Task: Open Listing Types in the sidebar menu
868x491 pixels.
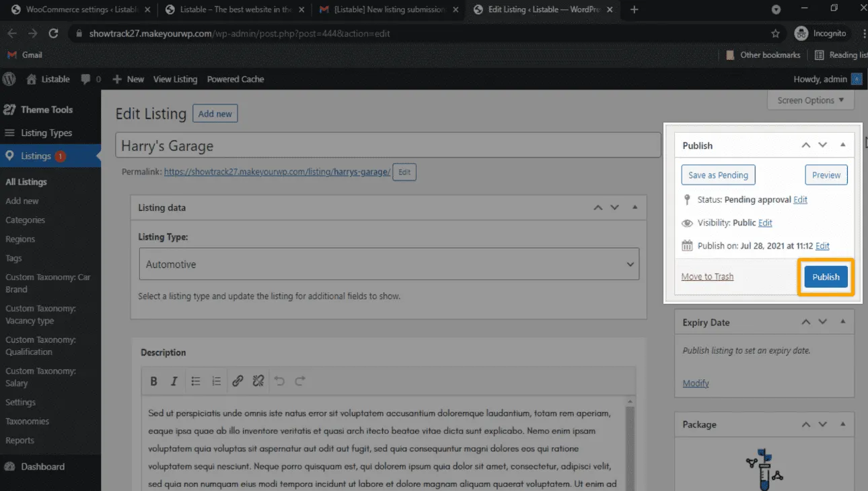Action: pos(46,133)
